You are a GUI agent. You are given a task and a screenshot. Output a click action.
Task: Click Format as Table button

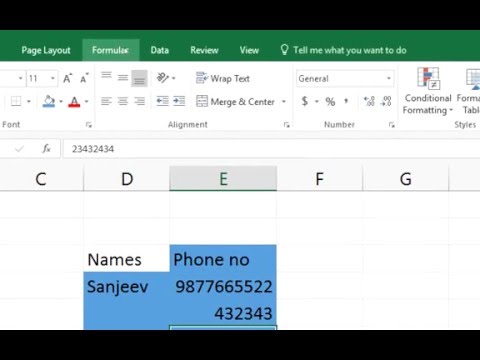470,91
